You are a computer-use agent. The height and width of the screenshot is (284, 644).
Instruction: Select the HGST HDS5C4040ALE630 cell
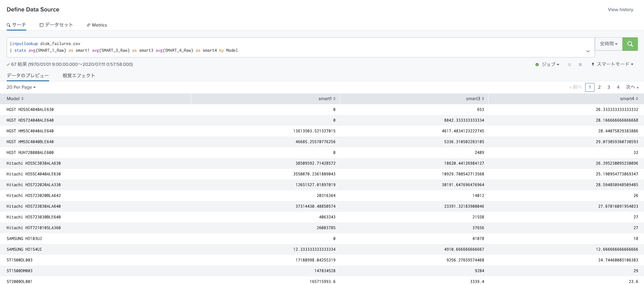point(30,110)
